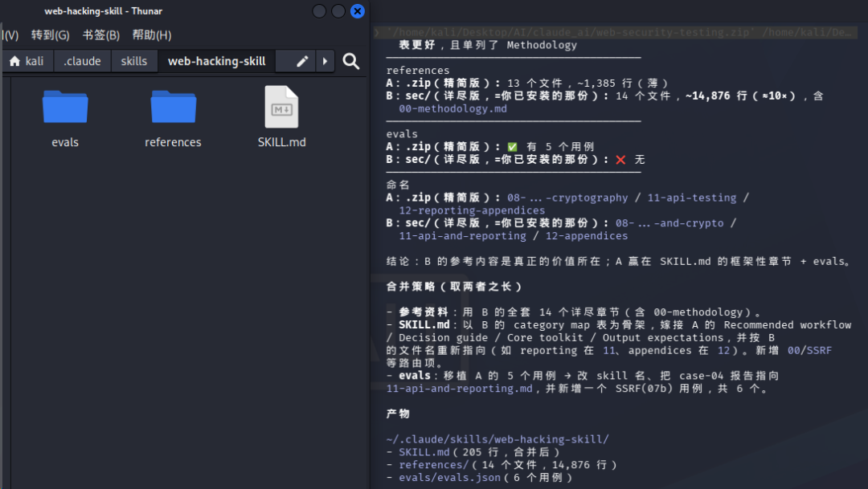Click the 00-methodology.md link in terminal
868x489 pixels.
[x=452, y=108]
